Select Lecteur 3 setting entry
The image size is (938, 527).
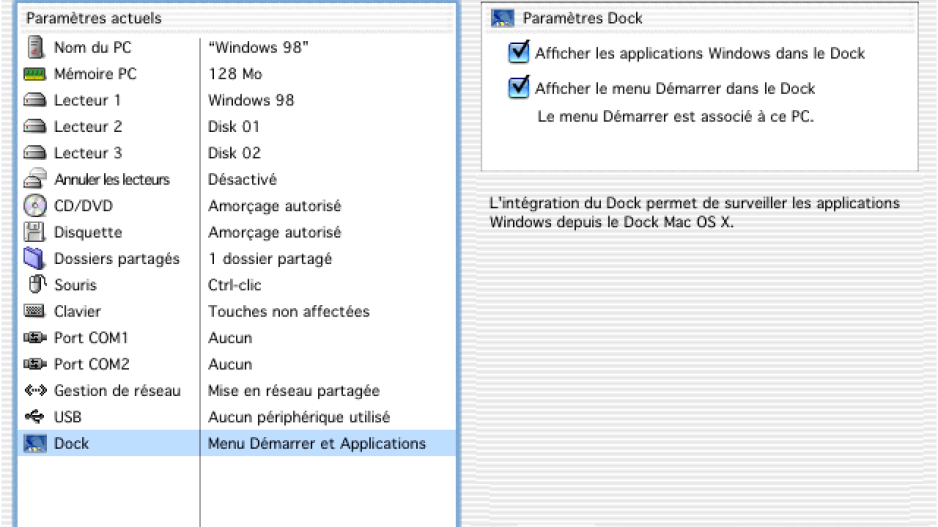(237, 153)
